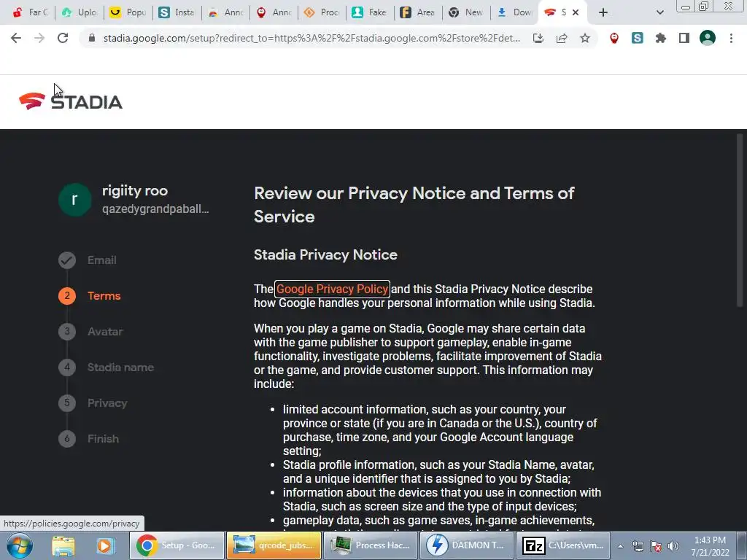Select the Stadia name step
The width and height of the screenshot is (747, 560).
tap(107, 367)
